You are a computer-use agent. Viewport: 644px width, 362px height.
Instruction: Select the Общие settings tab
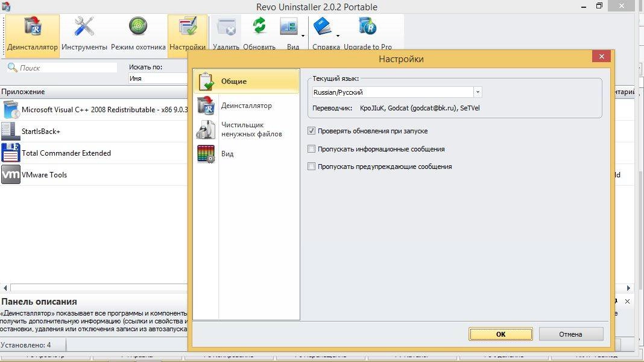point(247,81)
